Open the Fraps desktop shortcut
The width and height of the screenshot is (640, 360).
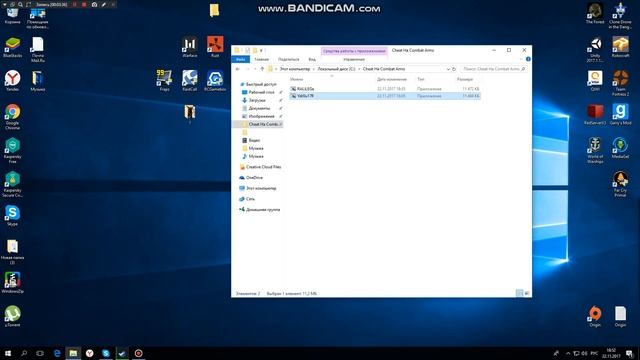tap(164, 80)
